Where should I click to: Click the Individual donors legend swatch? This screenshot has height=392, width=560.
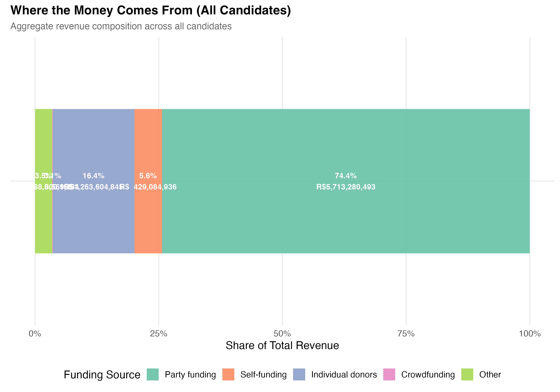pyautogui.click(x=299, y=374)
